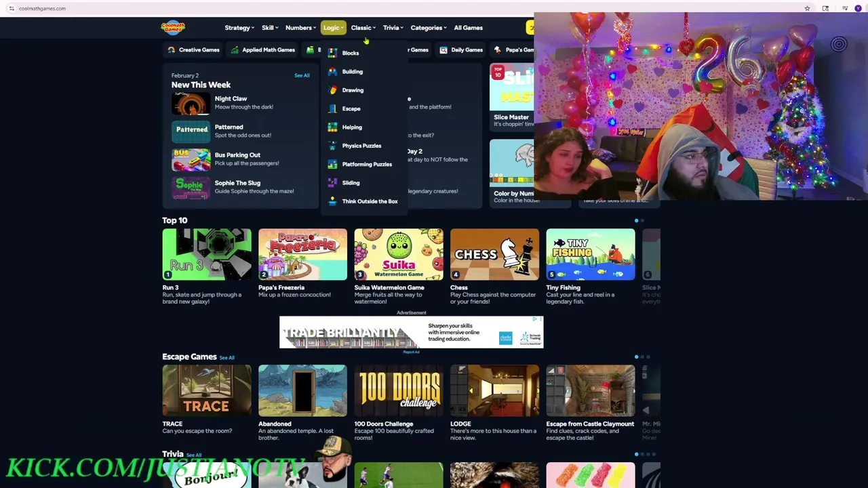Screen dimensions: 868x488
Task: Open site information icon in address bar
Action: 12,8
